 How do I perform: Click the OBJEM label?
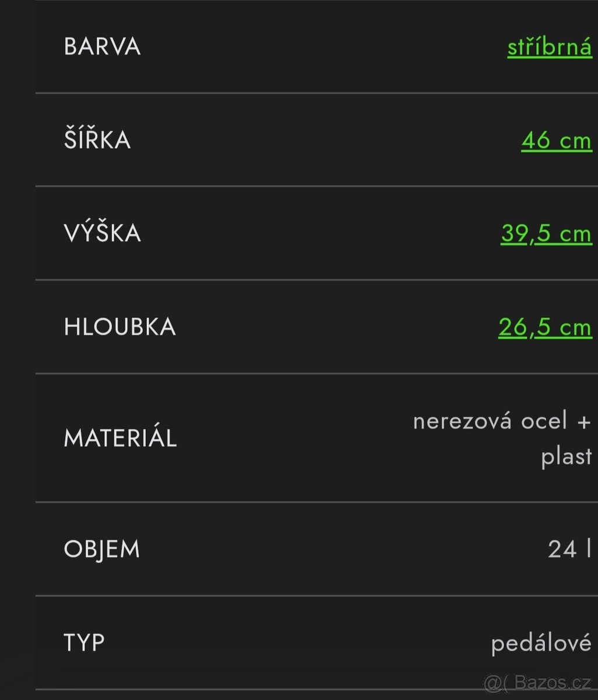coord(102,549)
